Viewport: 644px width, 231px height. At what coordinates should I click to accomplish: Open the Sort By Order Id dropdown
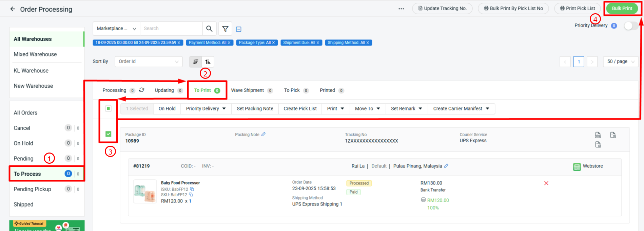pos(148,61)
